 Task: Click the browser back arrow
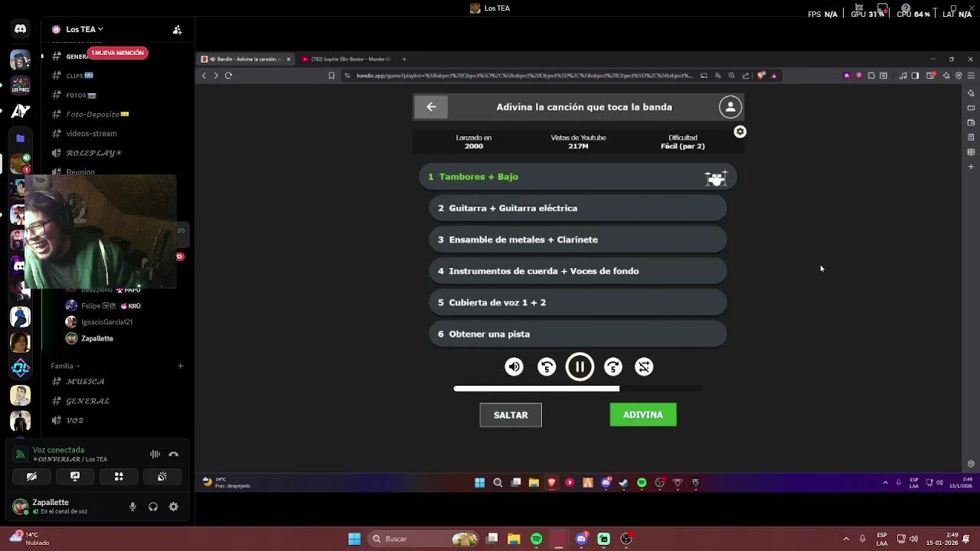[x=204, y=75]
